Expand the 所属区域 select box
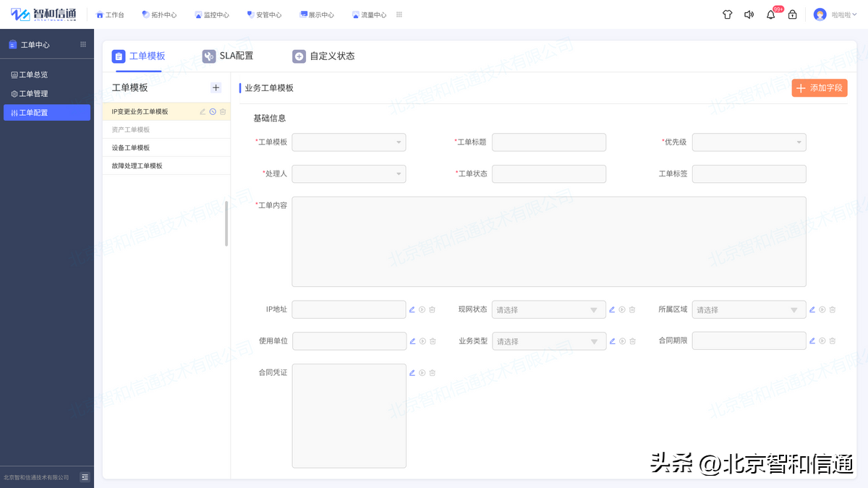Image resolution: width=868 pixels, height=488 pixels. 749,309
